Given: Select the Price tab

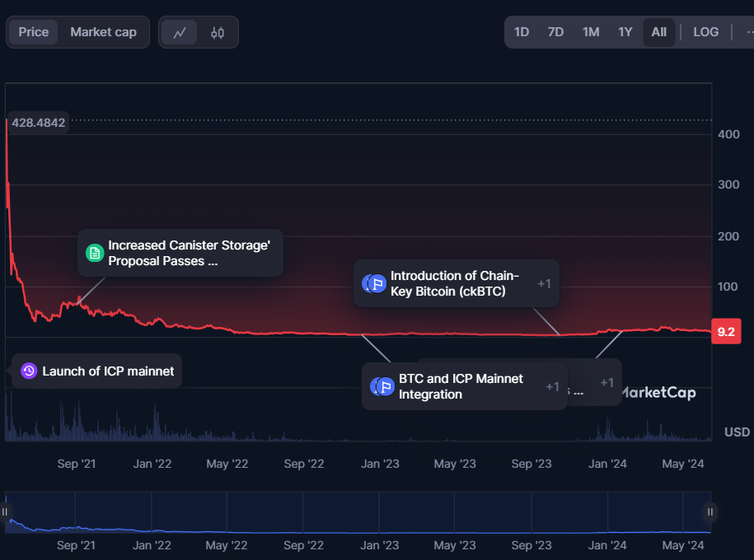Looking at the screenshot, I should [x=34, y=32].
